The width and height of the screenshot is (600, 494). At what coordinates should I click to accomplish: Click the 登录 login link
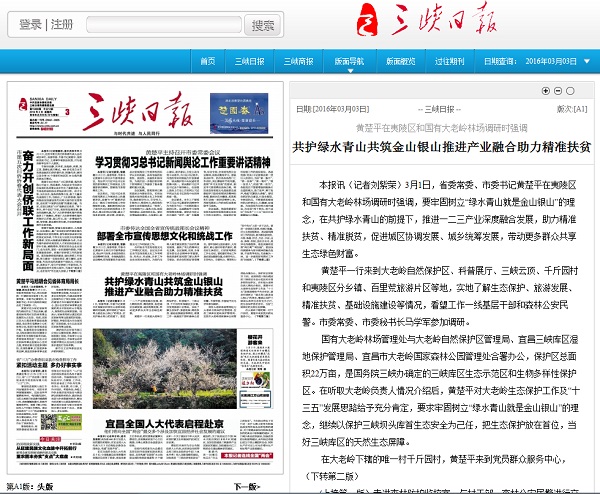click(x=30, y=25)
